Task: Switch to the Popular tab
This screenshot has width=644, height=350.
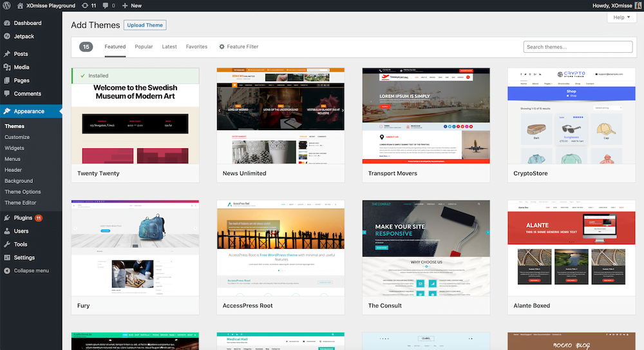Action: coord(144,46)
